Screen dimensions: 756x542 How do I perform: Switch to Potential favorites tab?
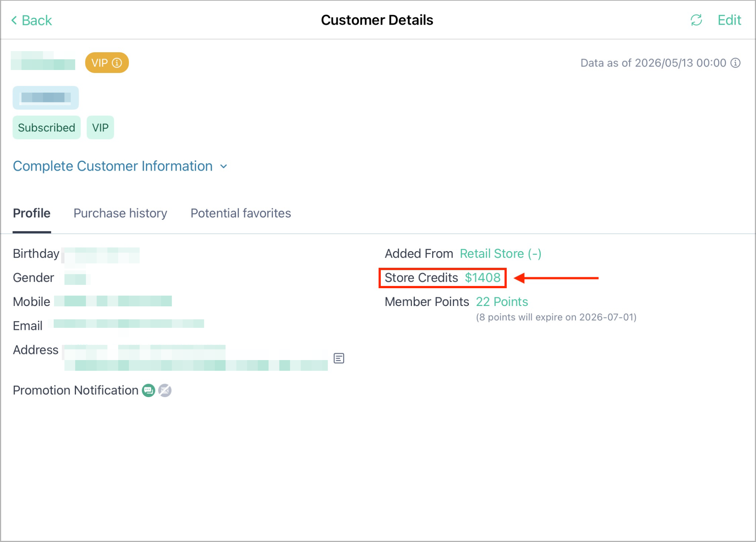pyautogui.click(x=241, y=213)
